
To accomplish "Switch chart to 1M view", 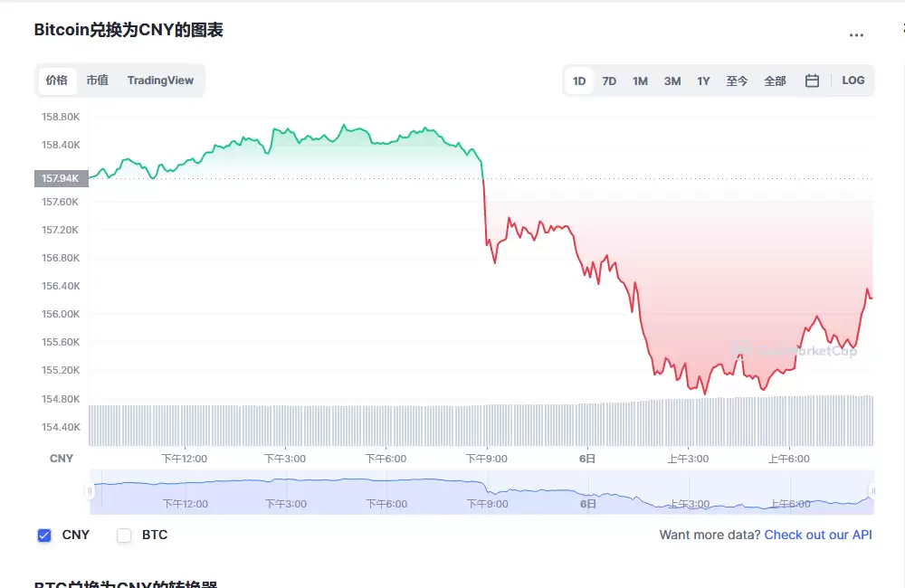I will (640, 81).
